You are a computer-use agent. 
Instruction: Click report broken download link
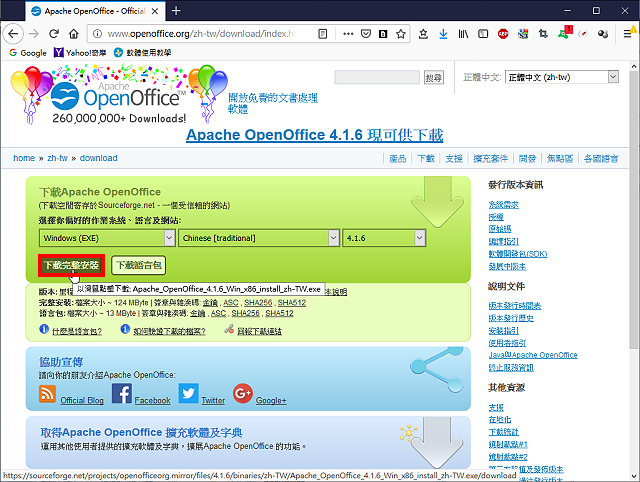260,331
